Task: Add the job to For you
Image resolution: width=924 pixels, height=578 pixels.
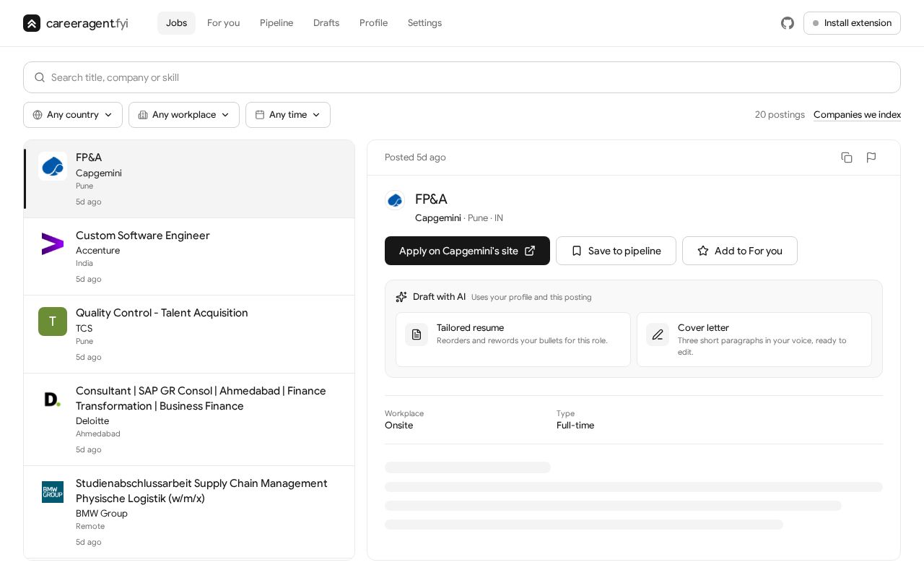Action: click(x=740, y=251)
